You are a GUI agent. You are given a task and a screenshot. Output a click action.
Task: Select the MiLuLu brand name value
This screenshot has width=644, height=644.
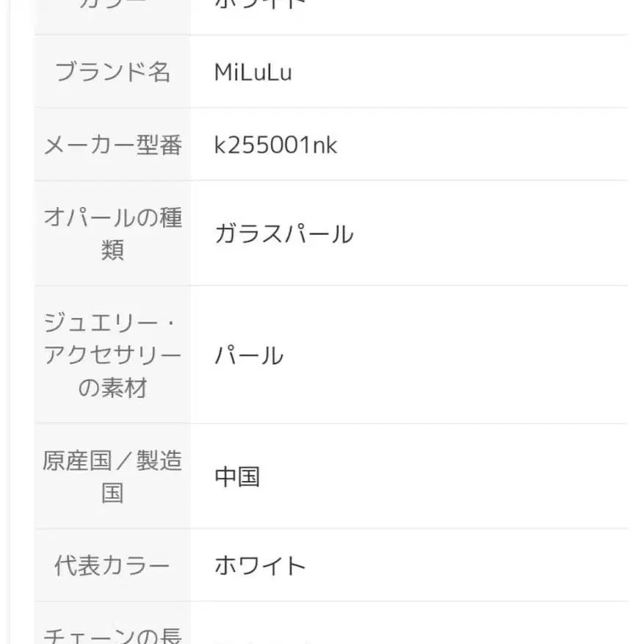click(253, 72)
